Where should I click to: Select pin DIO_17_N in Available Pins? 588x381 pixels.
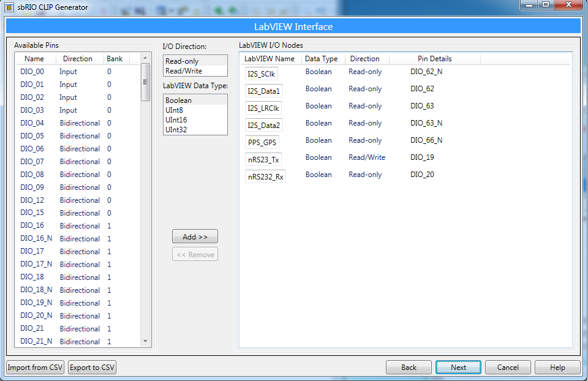coord(78,264)
